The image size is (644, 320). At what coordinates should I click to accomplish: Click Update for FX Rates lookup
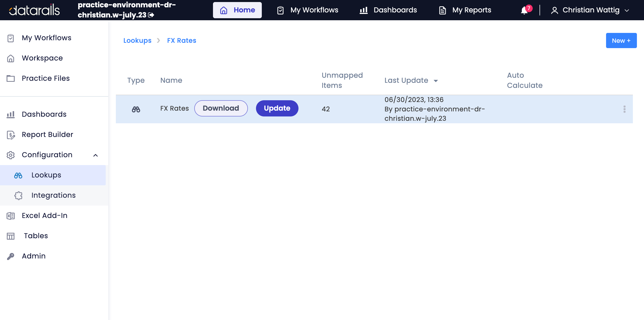[x=277, y=108]
